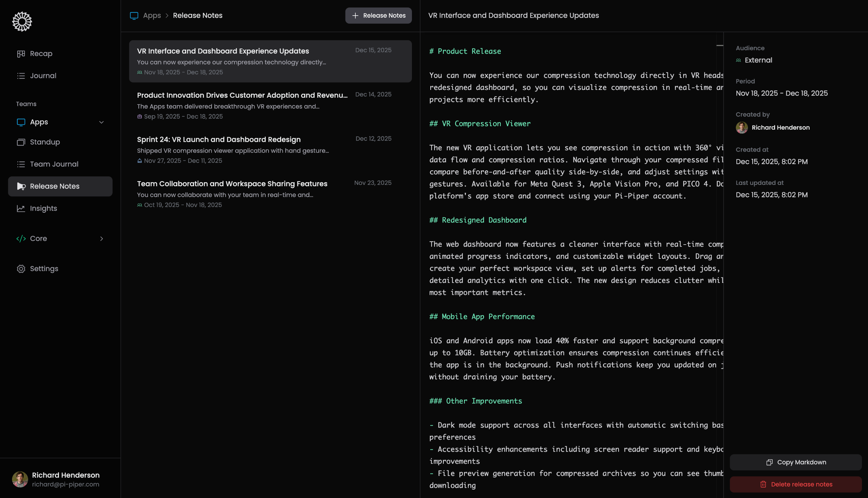
Task: Open Product Innovation Drives Customer Adoption note
Action: [x=270, y=106]
